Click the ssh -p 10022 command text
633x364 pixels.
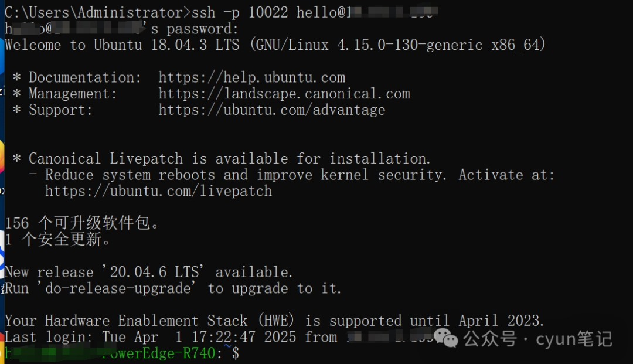240,12
